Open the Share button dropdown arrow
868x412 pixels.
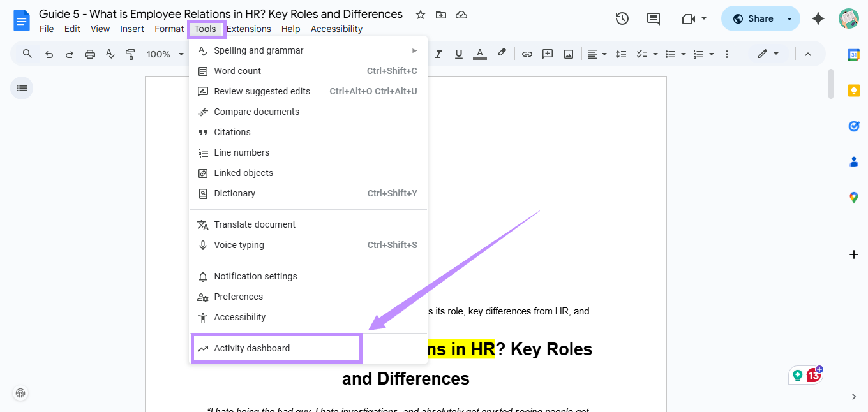(789, 18)
